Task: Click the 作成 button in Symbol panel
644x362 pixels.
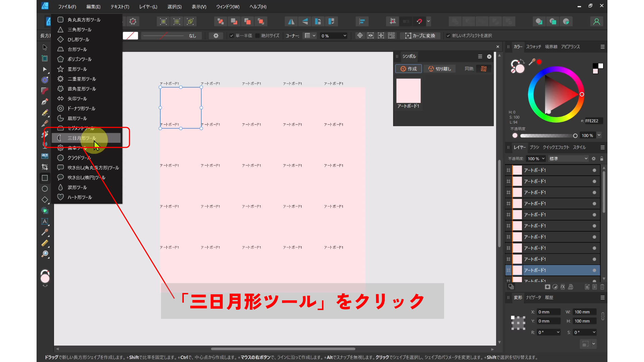Action: pos(408,69)
